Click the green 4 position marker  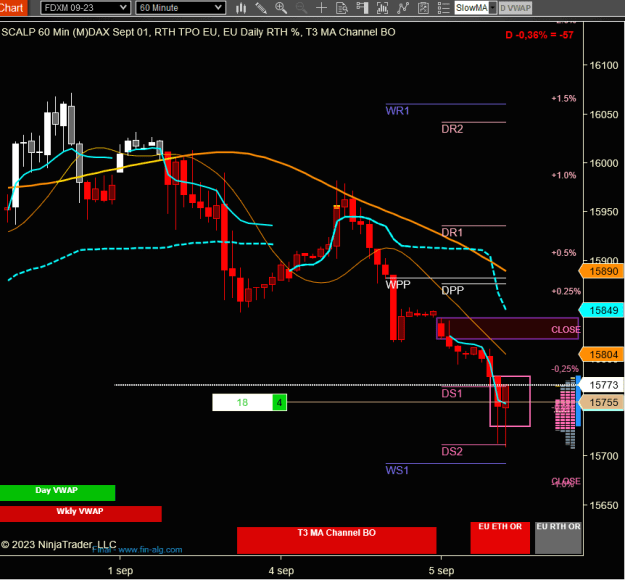tap(279, 403)
